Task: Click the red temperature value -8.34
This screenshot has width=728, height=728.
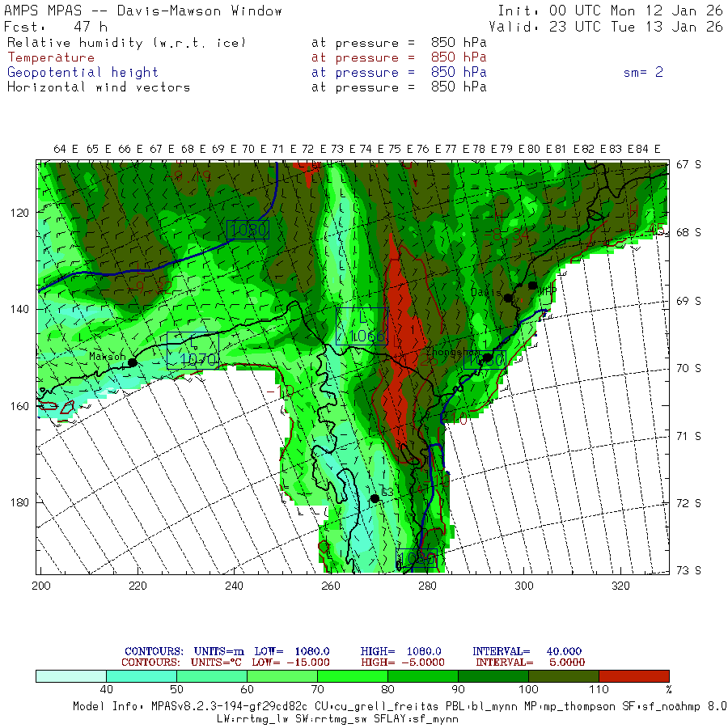Action: point(506,235)
